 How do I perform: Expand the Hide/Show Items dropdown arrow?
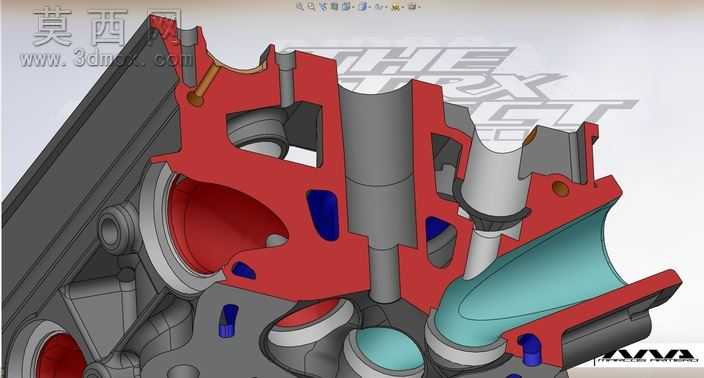point(386,7)
